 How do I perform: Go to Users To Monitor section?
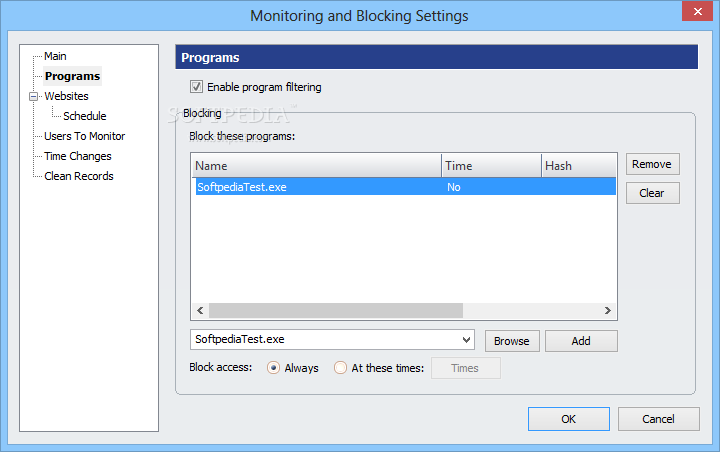(x=84, y=136)
